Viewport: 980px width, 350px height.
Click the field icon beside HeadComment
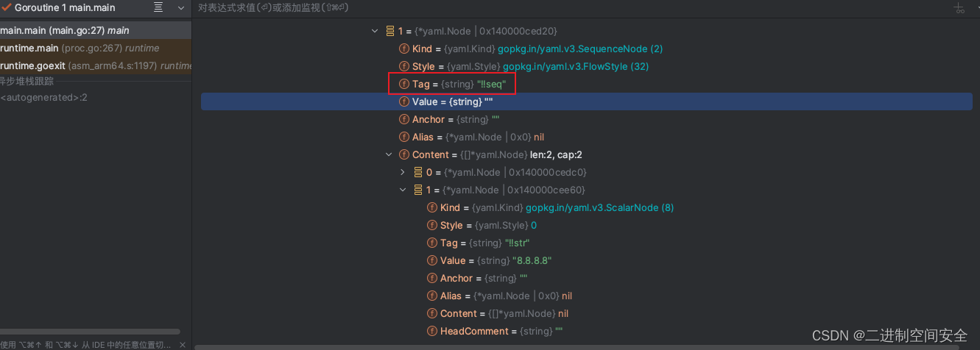coord(431,331)
